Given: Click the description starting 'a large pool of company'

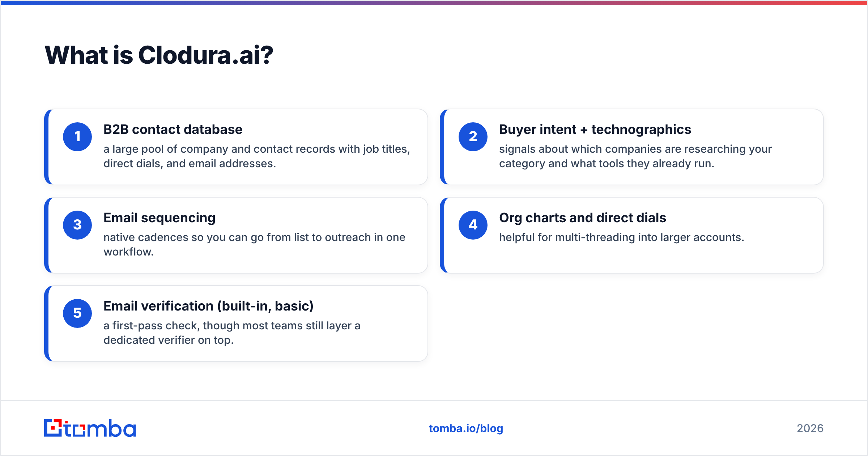Looking at the screenshot, I should pyautogui.click(x=257, y=156).
